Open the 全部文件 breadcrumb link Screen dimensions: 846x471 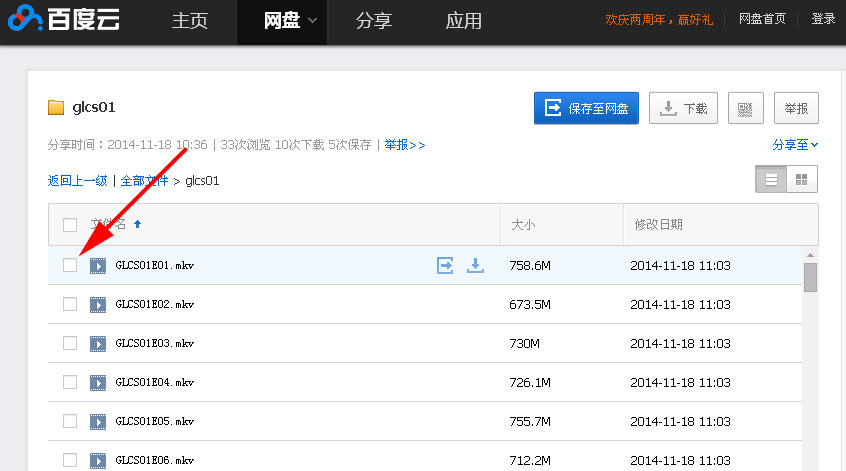click(144, 181)
